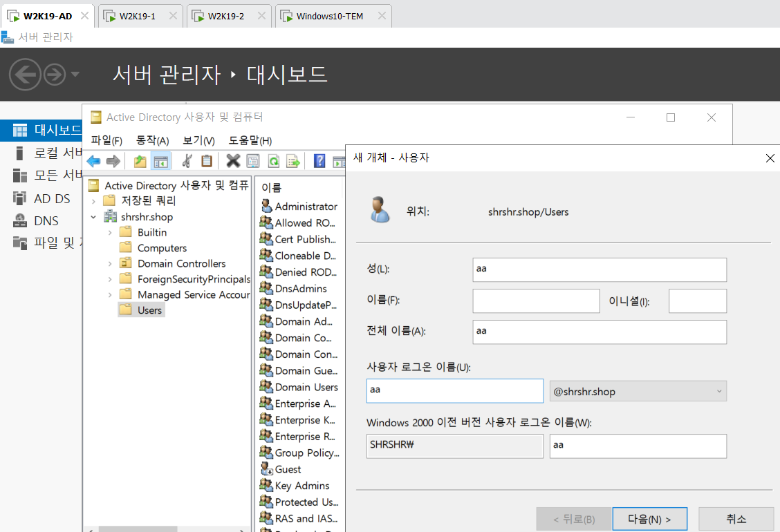Toggle Show/Hide console tree icon
This screenshot has width=780, height=532.
point(160,161)
